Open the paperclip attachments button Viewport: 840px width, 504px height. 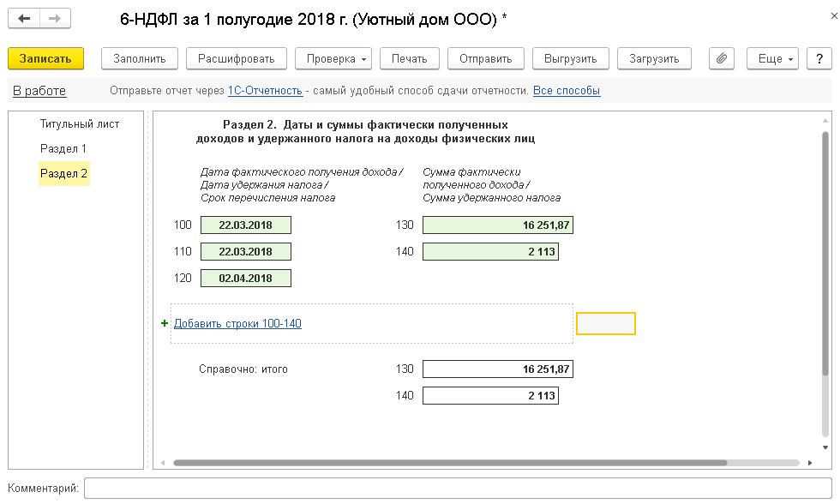[x=722, y=58]
